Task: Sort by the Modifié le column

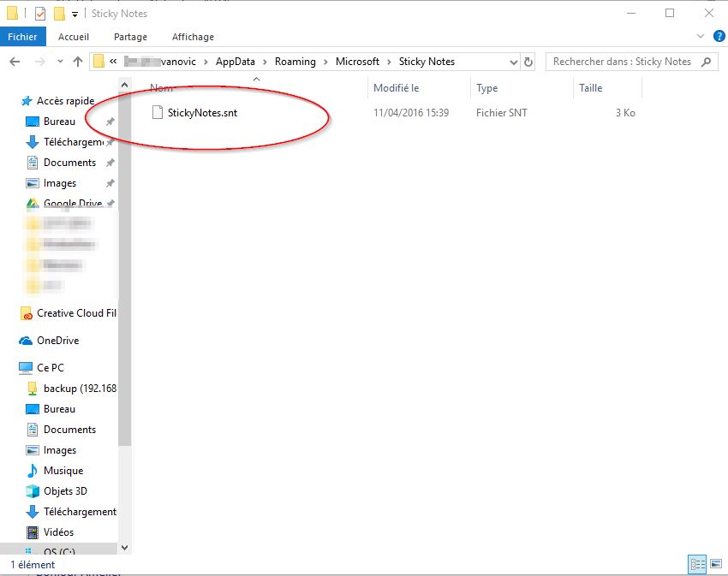Action: coord(396,87)
